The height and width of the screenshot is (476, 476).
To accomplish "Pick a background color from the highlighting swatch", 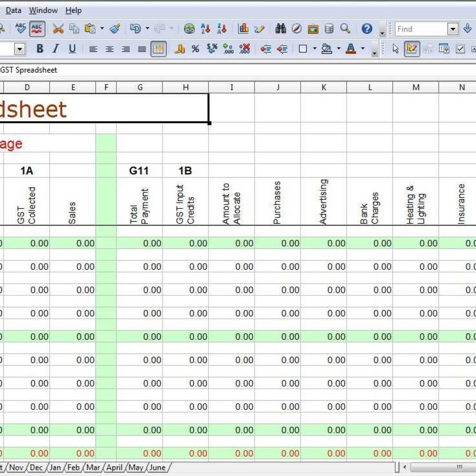I will [x=325, y=48].
